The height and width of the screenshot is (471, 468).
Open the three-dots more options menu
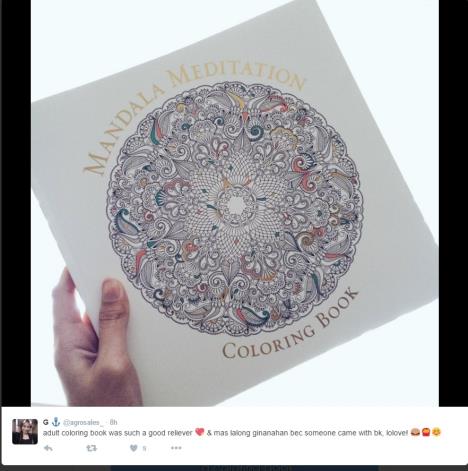coord(176,448)
